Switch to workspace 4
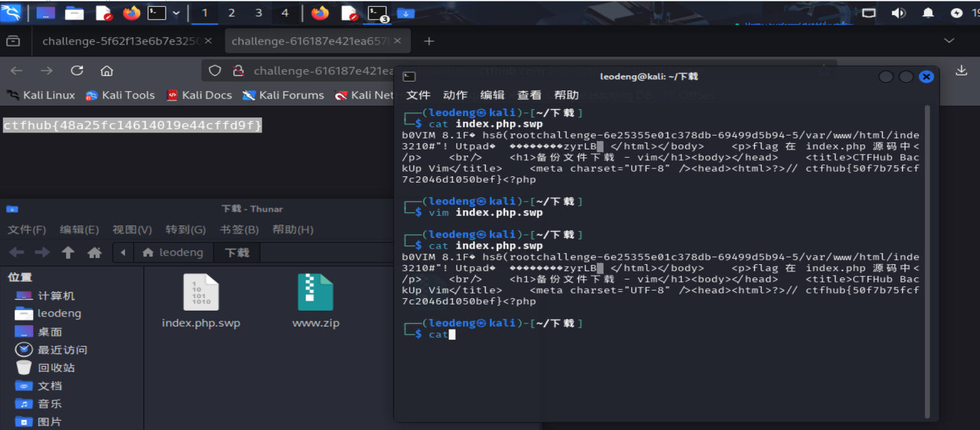The width and height of the screenshot is (980, 430). click(x=285, y=13)
